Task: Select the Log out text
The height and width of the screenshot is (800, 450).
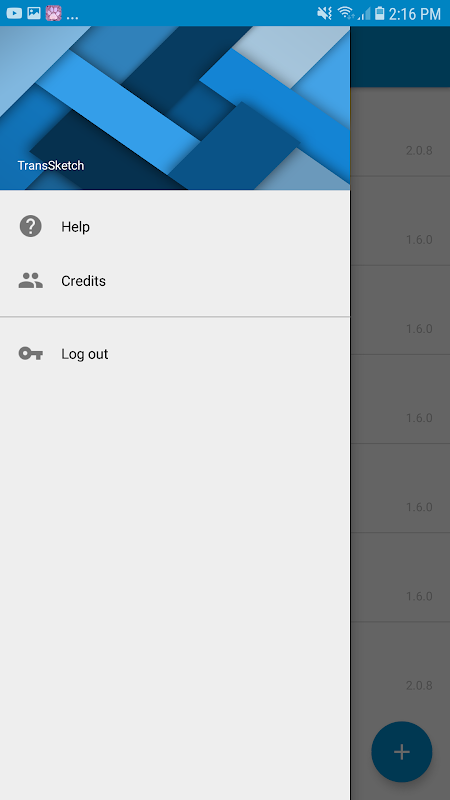Action: point(85,354)
